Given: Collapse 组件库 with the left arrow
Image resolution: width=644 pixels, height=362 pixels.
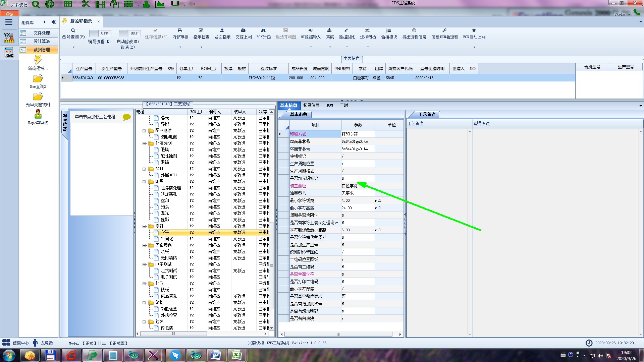Looking at the screenshot, I should click(x=44, y=22).
